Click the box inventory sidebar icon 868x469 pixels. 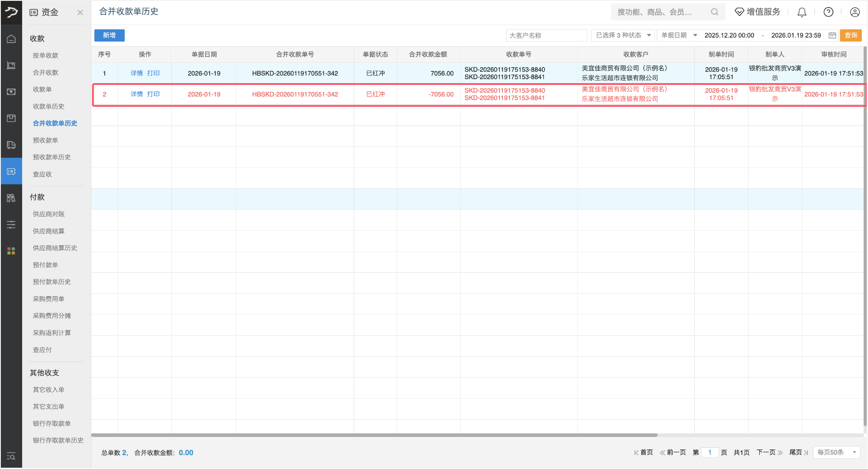11,118
